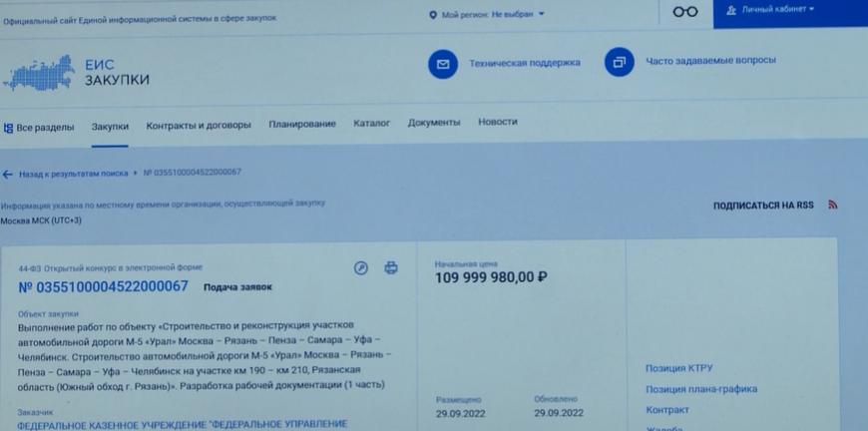This screenshot has height=431, width=868.
Task: Click breadcrumb number № 0355100004522000067
Action: pyautogui.click(x=193, y=172)
